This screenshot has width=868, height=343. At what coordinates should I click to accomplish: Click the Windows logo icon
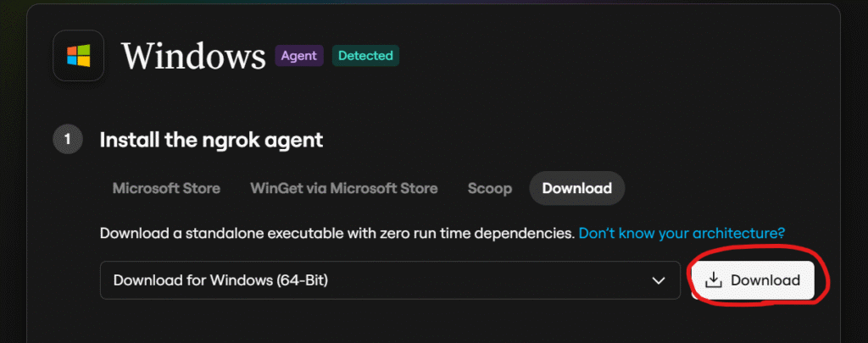(79, 55)
